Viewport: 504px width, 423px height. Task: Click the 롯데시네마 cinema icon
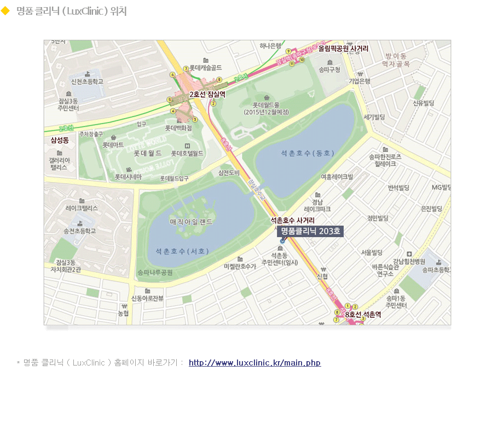(129, 170)
